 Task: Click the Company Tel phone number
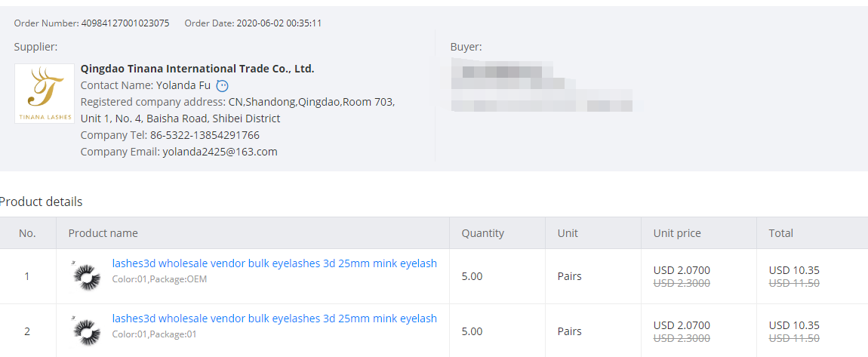(205, 135)
